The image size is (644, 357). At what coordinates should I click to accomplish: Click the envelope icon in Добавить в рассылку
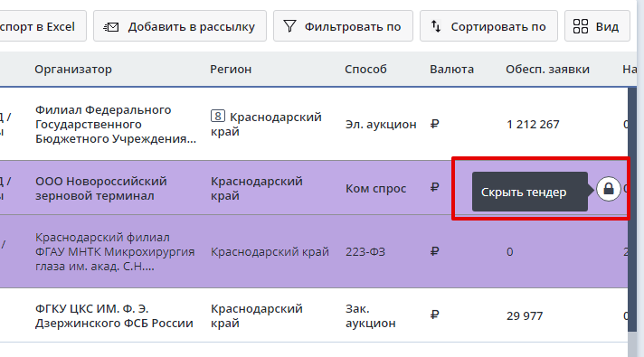[111, 27]
